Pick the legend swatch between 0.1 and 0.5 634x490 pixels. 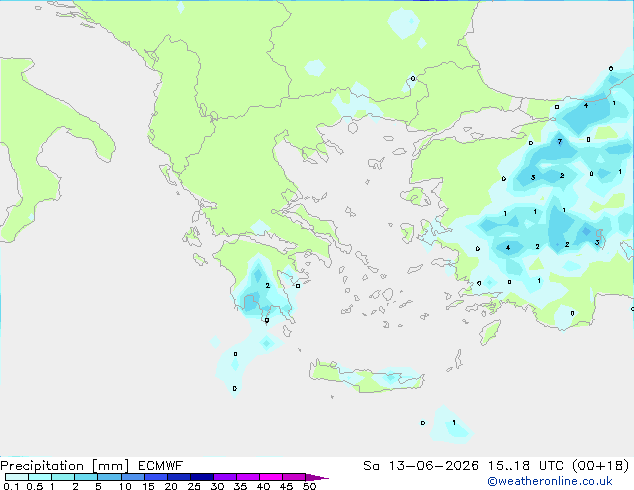point(17,477)
